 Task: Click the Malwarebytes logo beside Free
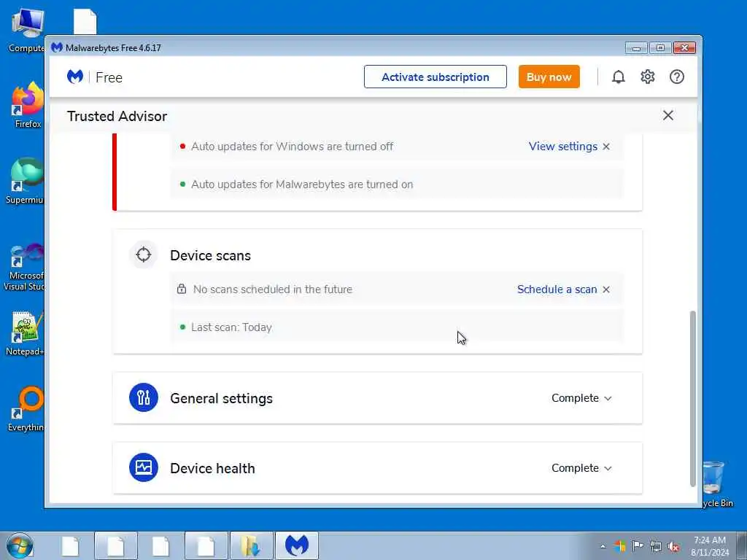tap(75, 77)
